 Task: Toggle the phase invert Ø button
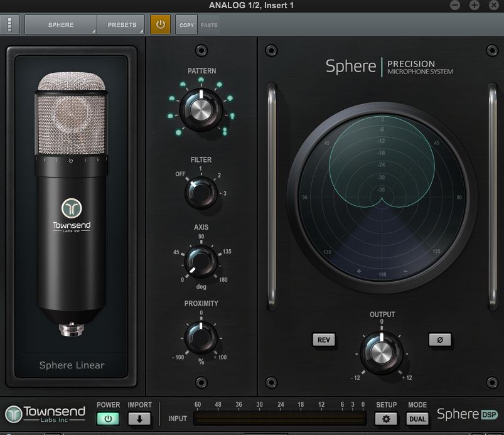pyautogui.click(x=439, y=340)
